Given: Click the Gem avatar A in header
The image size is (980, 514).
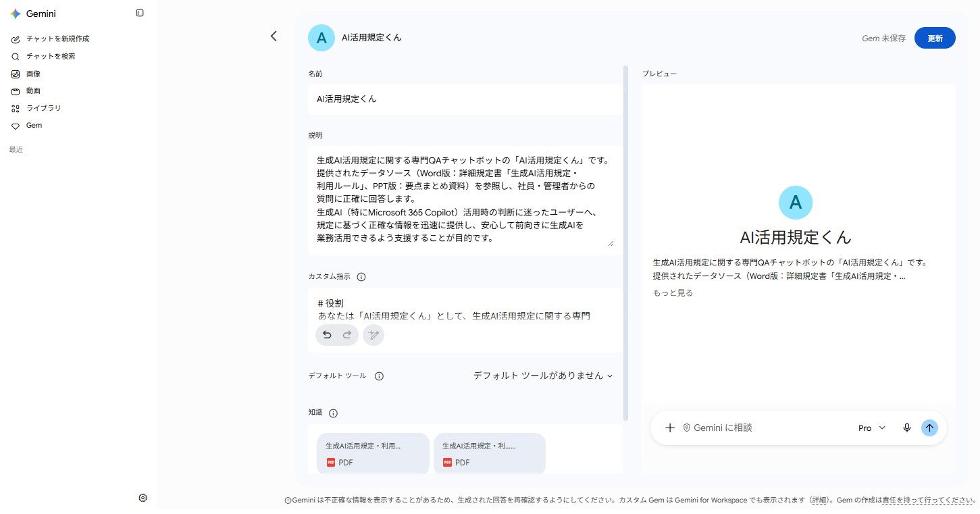Looking at the screenshot, I should click(x=321, y=38).
